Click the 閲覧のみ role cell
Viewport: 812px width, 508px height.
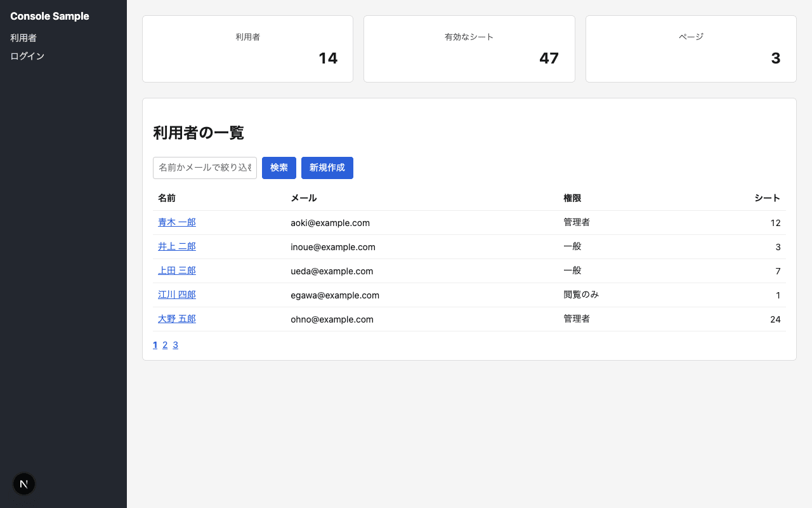581,295
